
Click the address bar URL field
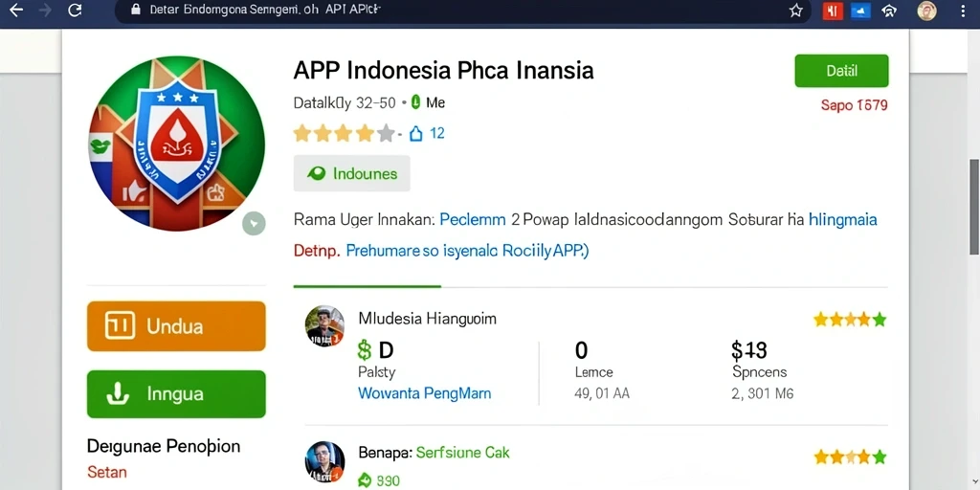(462, 11)
